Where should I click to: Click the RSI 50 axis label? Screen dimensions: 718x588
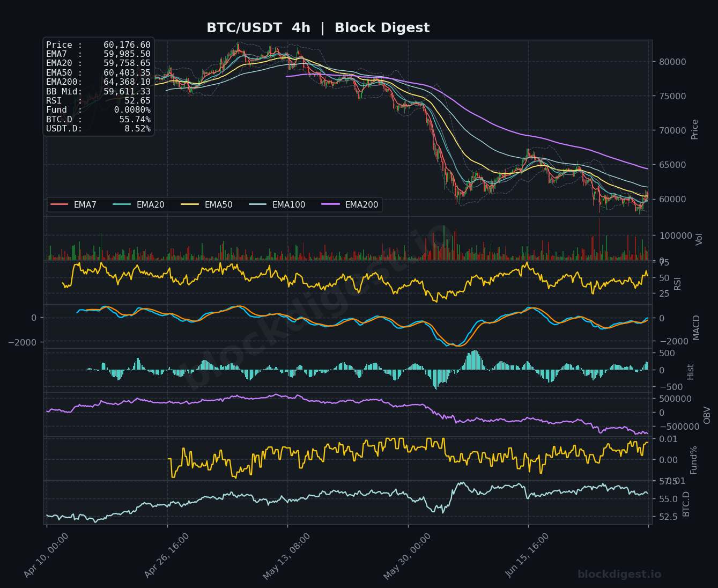(x=664, y=278)
